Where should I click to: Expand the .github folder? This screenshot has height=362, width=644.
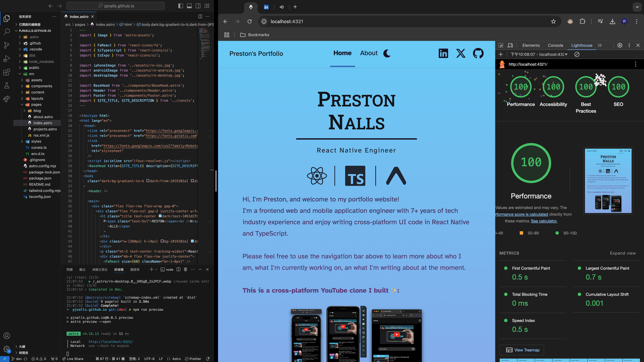[x=20, y=43]
